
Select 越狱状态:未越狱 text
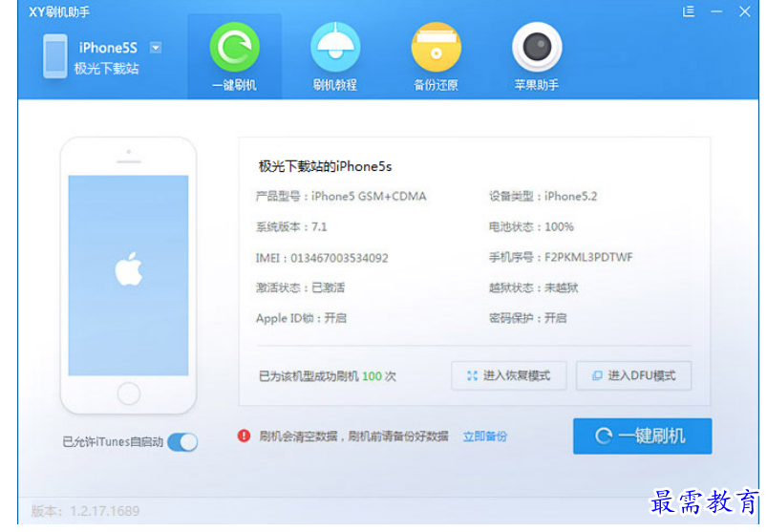coord(533,287)
